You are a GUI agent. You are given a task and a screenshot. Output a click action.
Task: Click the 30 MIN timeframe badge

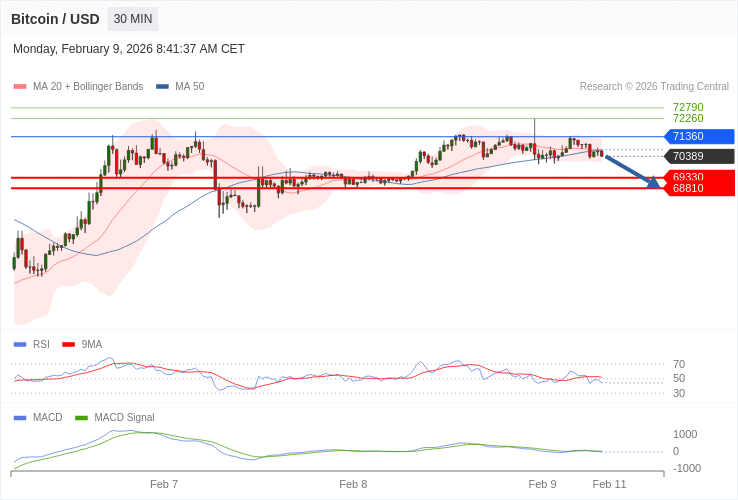point(132,19)
